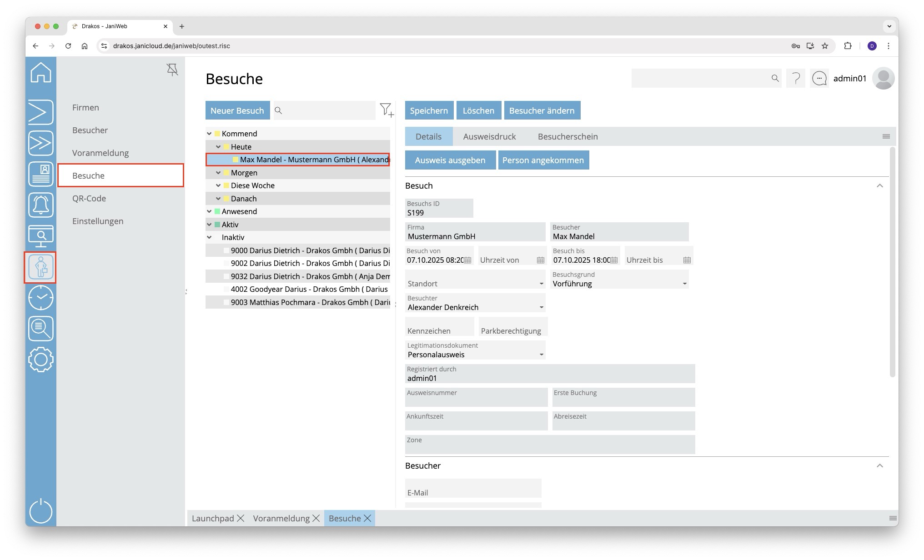Image resolution: width=924 pixels, height=560 pixels.
Task: Collapse the Kommend tree node
Action: pos(209,134)
